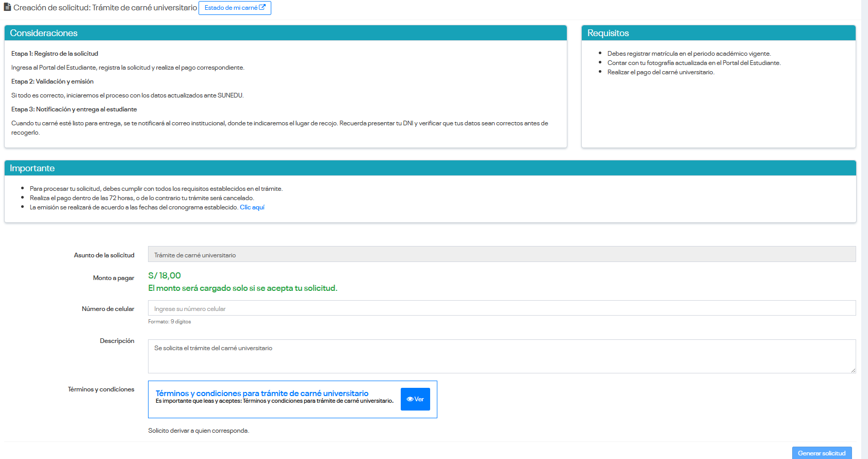Click the Número de celular label
The height and width of the screenshot is (459, 868).
click(x=108, y=309)
